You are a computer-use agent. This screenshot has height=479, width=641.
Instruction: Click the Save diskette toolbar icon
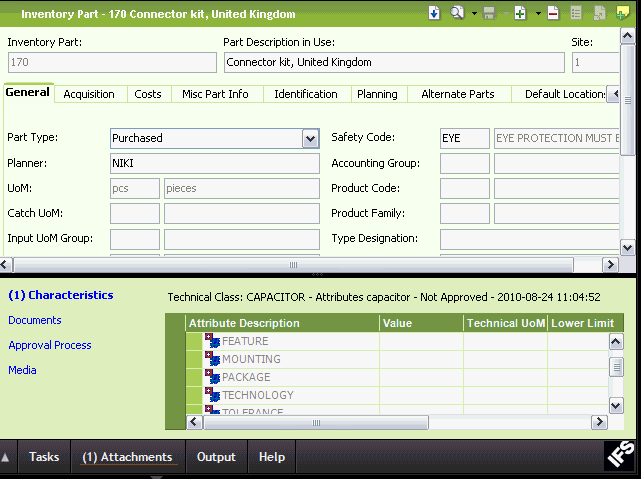pyautogui.click(x=489, y=13)
